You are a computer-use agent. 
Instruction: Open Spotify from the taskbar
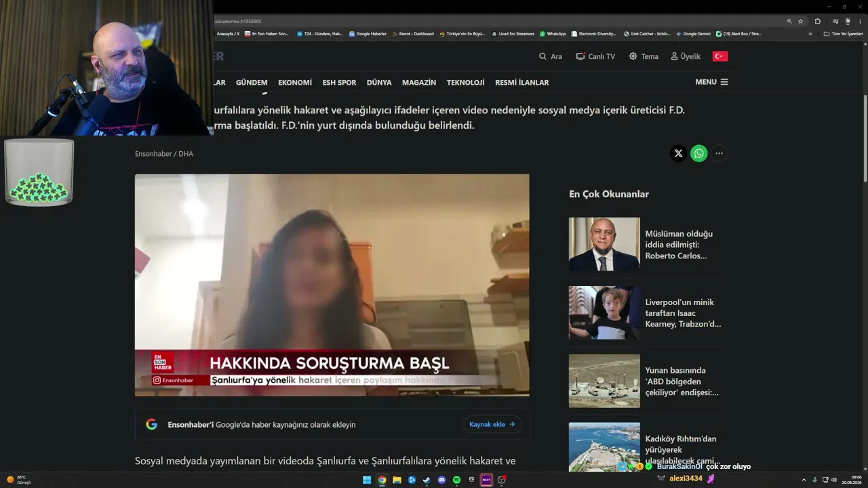[x=456, y=480]
